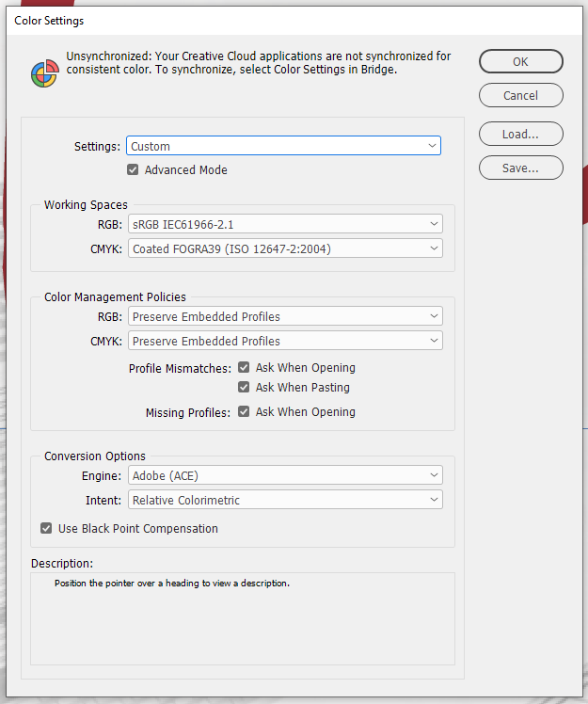Screen dimensions: 588x704
Task: Open the Engine dropdown Adobe (ACE)
Action: pos(285,475)
